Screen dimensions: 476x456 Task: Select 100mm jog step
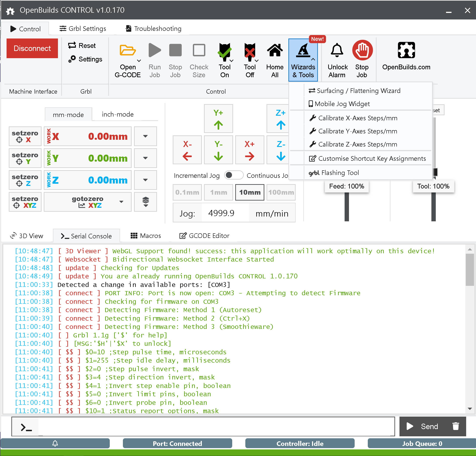click(x=281, y=192)
